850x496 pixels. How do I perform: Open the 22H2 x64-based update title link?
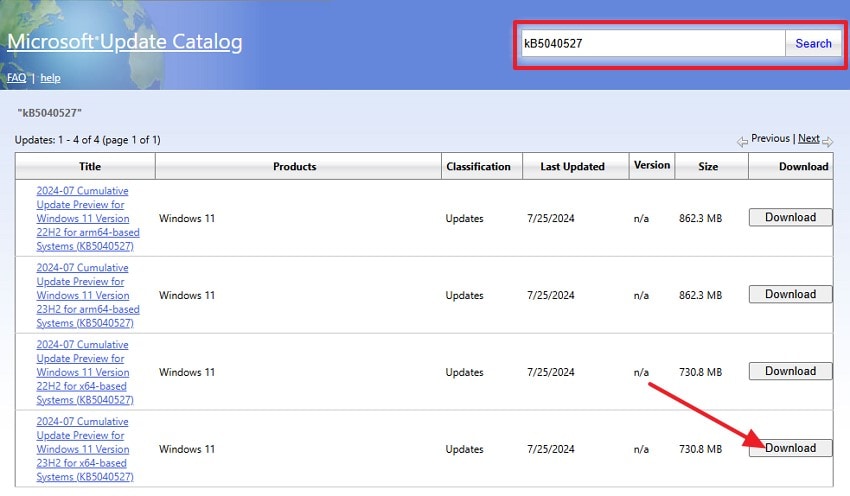[x=85, y=372]
